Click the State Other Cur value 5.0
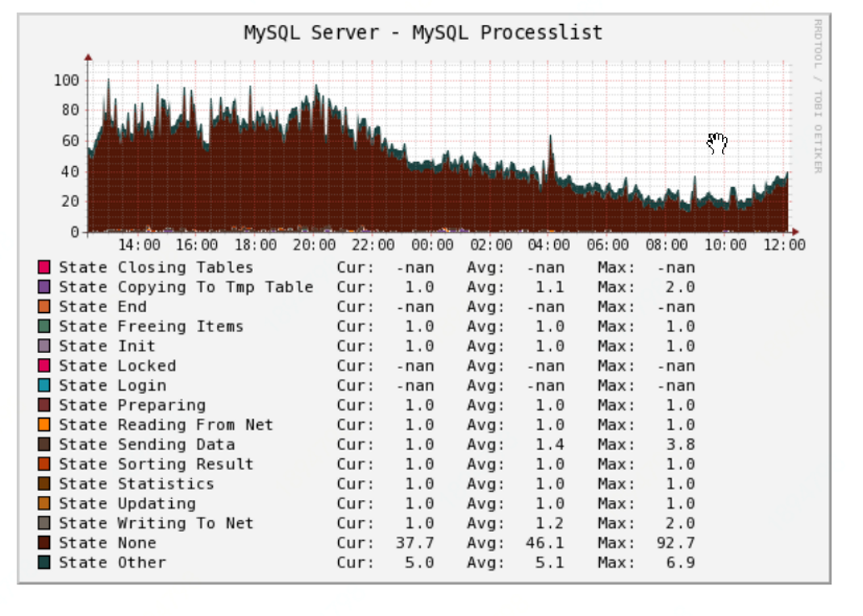Viewport: 863px width, 616px height. 419,563
